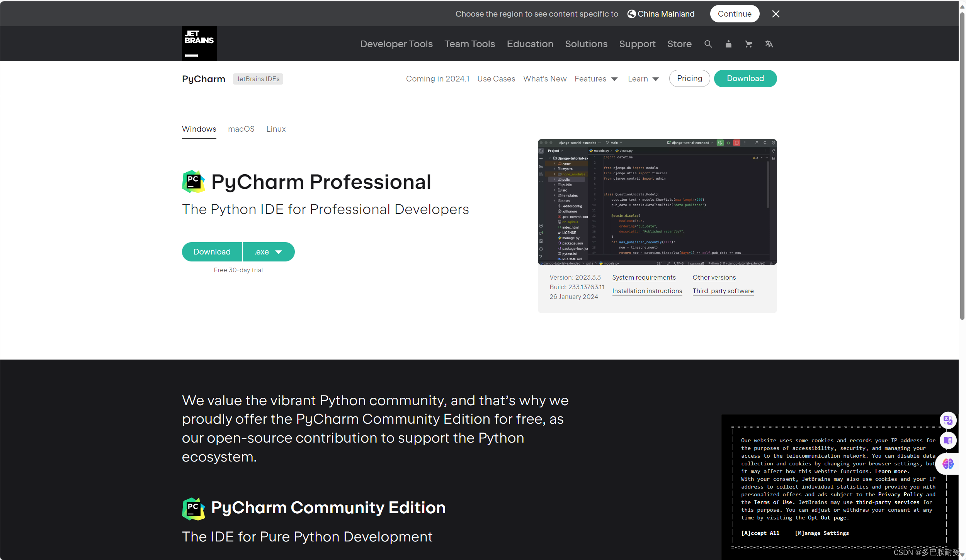Image resolution: width=966 pixels, height=560 pixels.
Task: Download PyCharm Professional installer
Action: click(x=212, y=252)
